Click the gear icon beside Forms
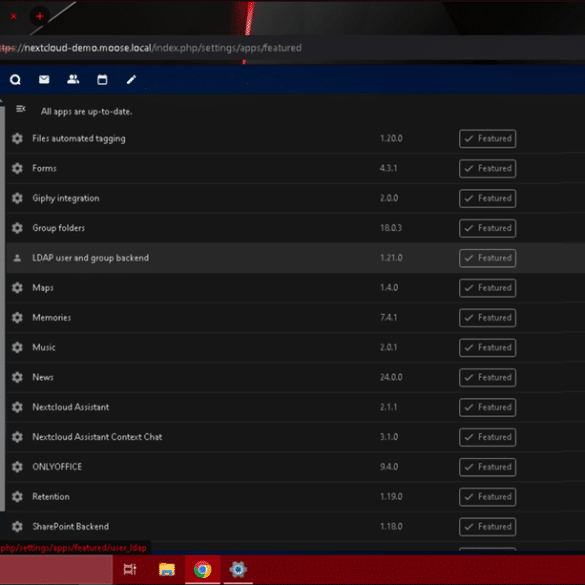 pyautogui.click(x=17, y=168)
